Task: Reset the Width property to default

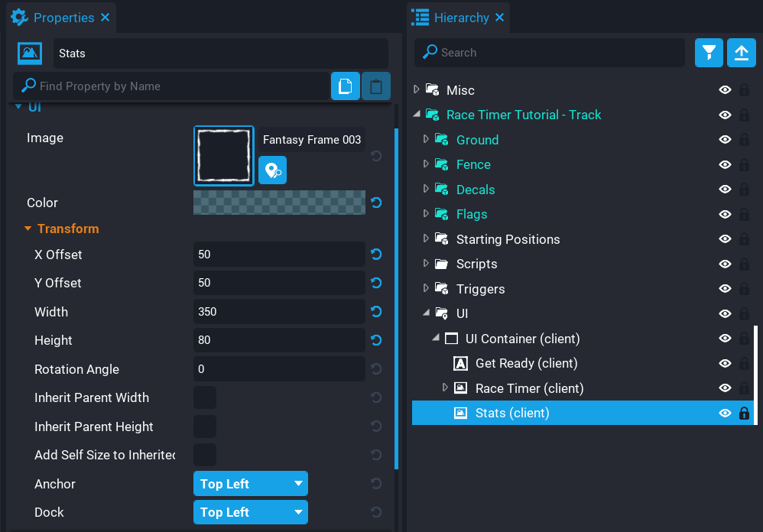Action: 376,312
